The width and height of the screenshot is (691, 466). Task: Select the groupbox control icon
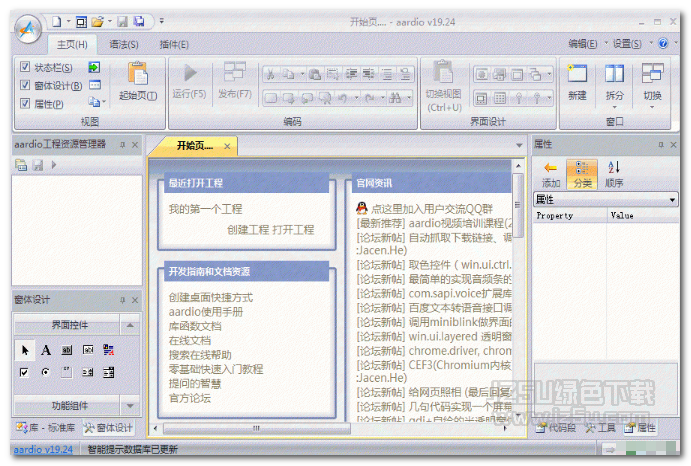click(67, 372)
